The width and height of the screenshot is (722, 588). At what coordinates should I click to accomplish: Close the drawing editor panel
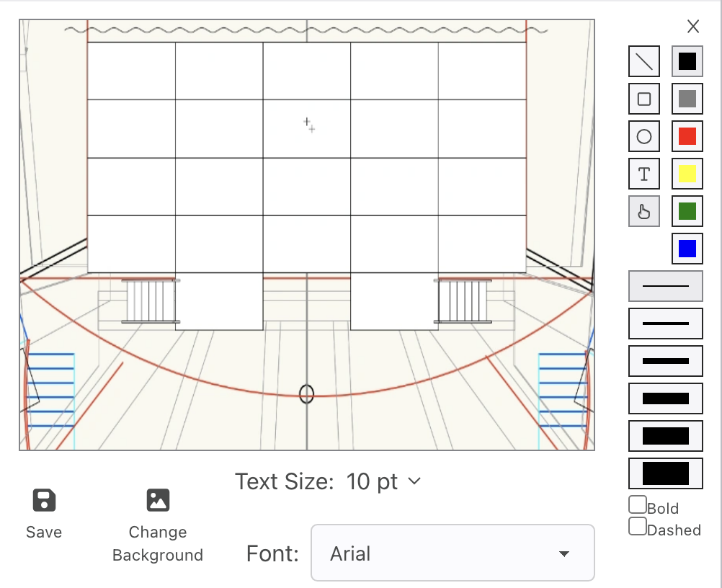pyautogui.click(x=693, y=27)
